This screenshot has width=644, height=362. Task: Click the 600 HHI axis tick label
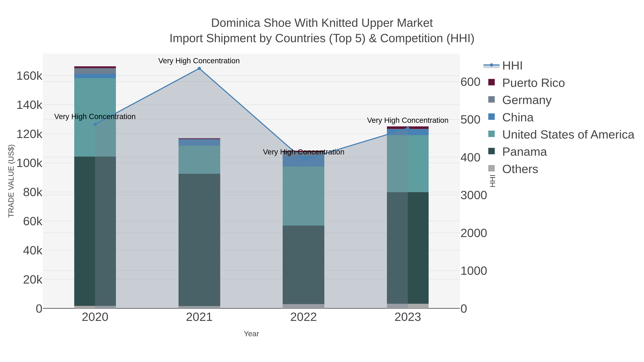470,82
